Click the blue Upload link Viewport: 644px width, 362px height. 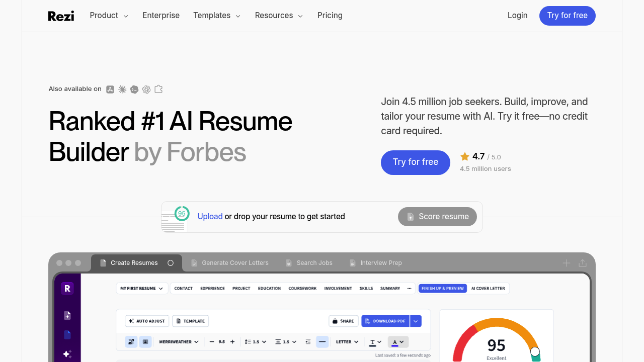coord(210,217)
